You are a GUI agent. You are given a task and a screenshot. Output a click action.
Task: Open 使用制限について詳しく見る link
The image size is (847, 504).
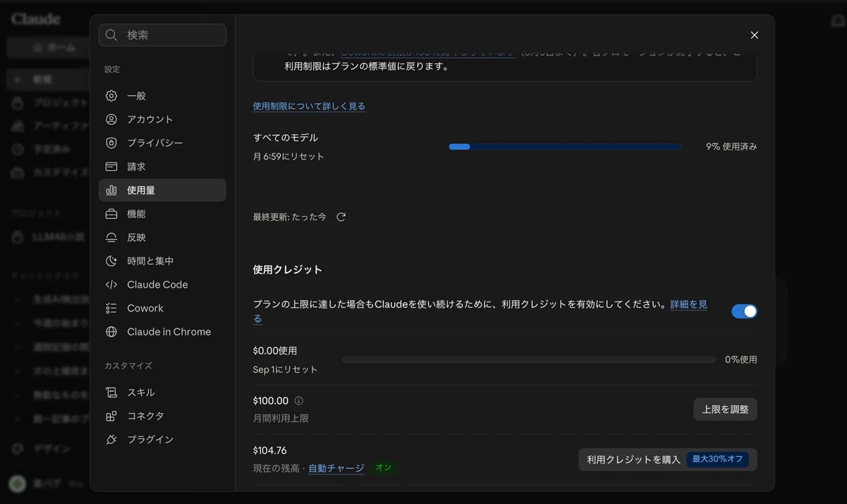(x=309, y=106)
